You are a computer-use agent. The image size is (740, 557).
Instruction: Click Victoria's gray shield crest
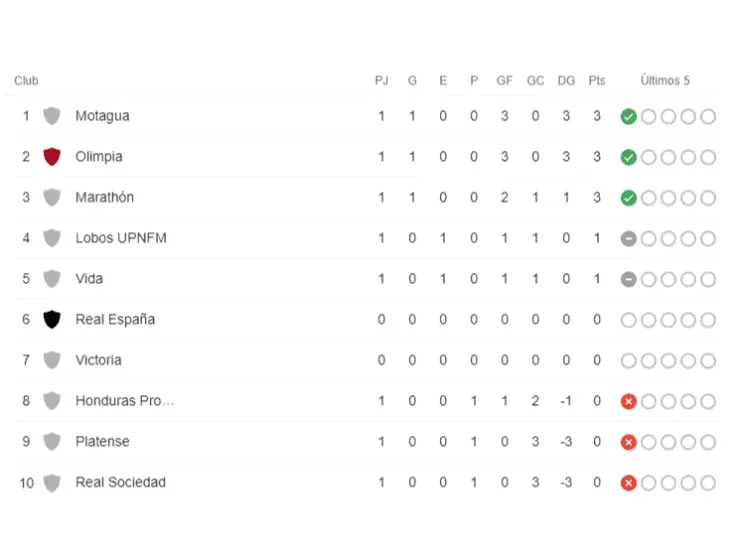[52, 360]
